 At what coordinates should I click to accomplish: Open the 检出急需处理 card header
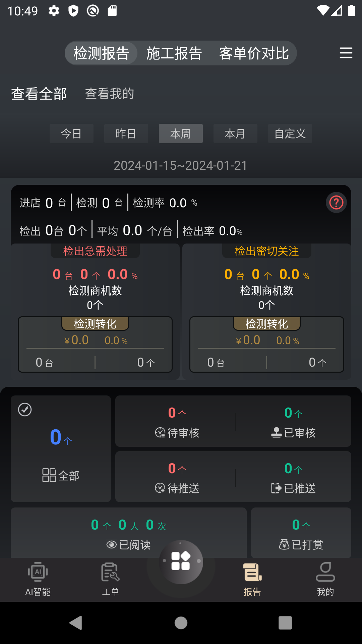(95, 251)
